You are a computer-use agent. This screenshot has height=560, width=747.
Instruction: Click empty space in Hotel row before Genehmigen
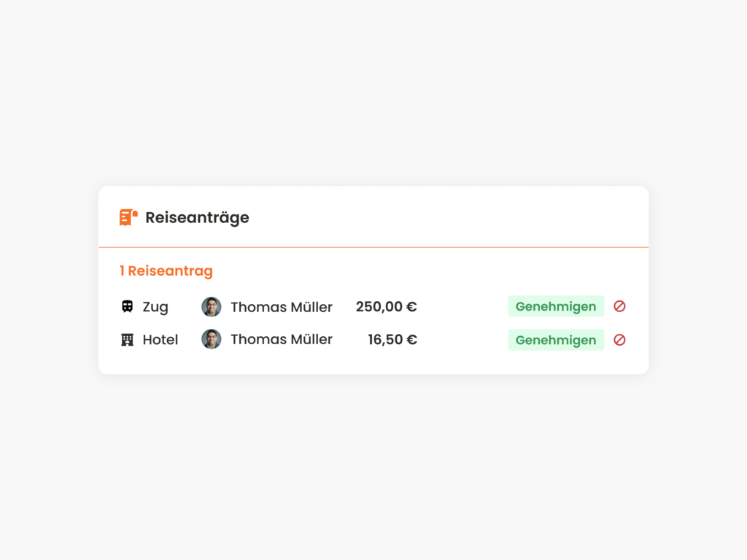click(462, 340)
